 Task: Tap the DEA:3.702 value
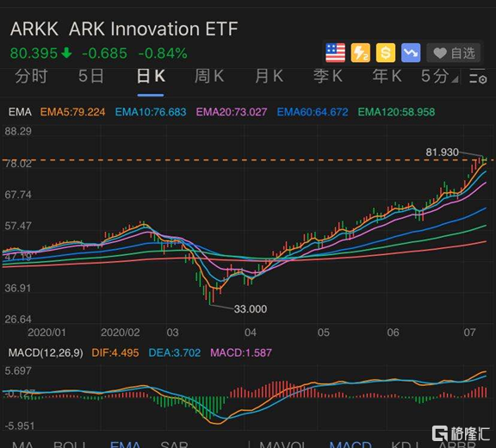[175, 352]
